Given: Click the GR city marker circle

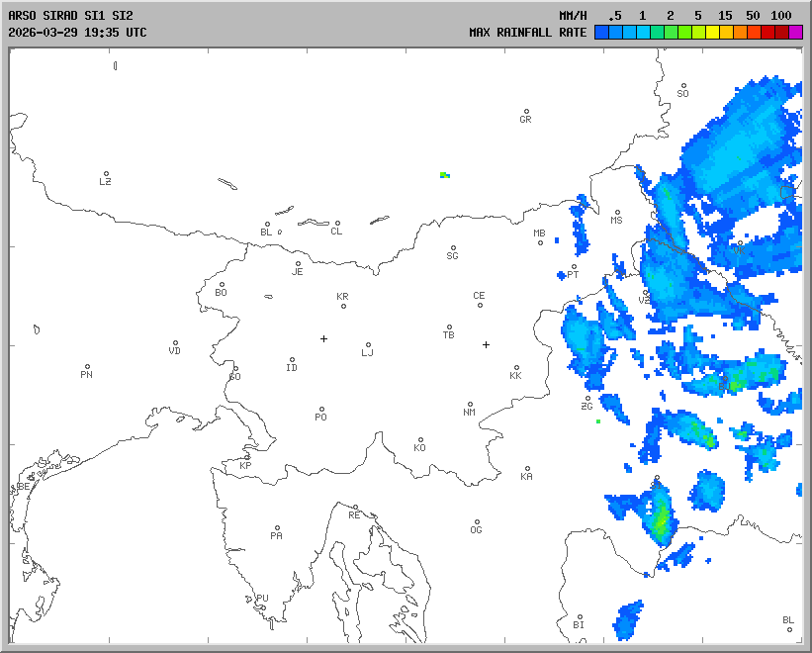Looking at the screenshot, I should [x=526, y=112].
